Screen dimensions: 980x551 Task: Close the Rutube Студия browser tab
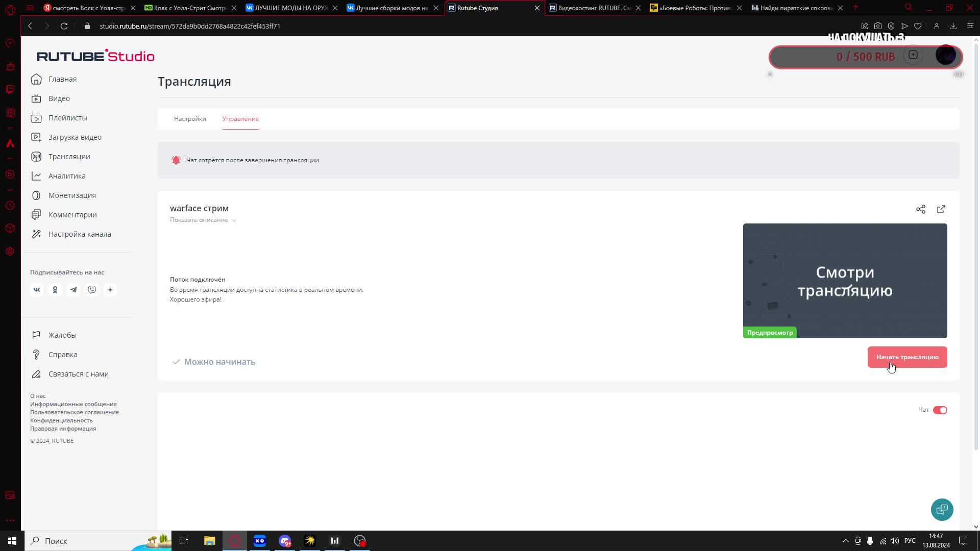pyautogui.click(x=537, y=8)
